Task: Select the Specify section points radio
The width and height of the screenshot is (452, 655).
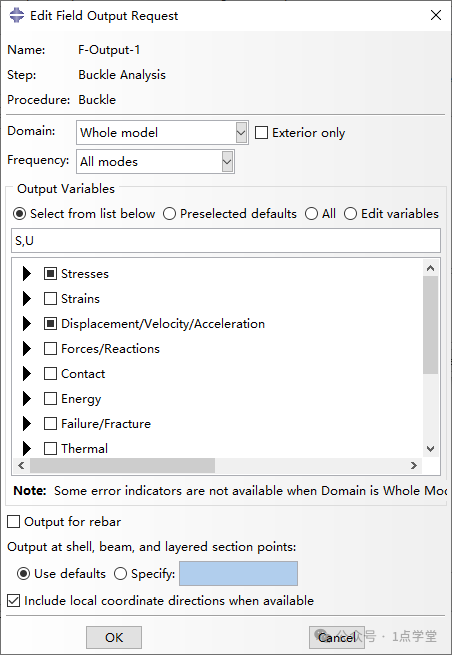Action: click(x=120, y=574)
